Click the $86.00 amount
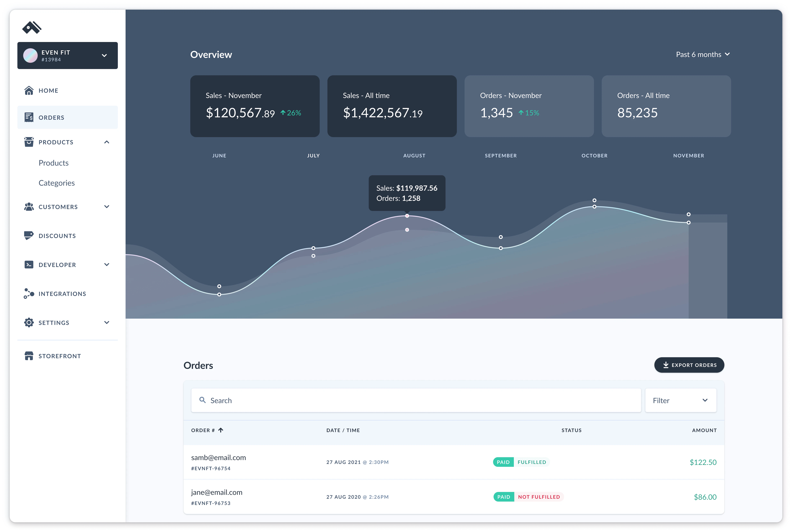The image size is (792, 532). (x=705, y=497)
